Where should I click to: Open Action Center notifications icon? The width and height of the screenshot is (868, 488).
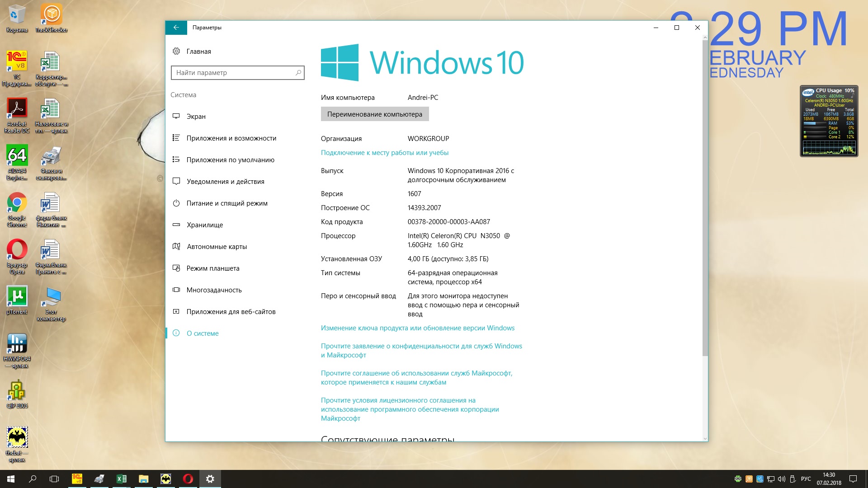click(853, 479)
